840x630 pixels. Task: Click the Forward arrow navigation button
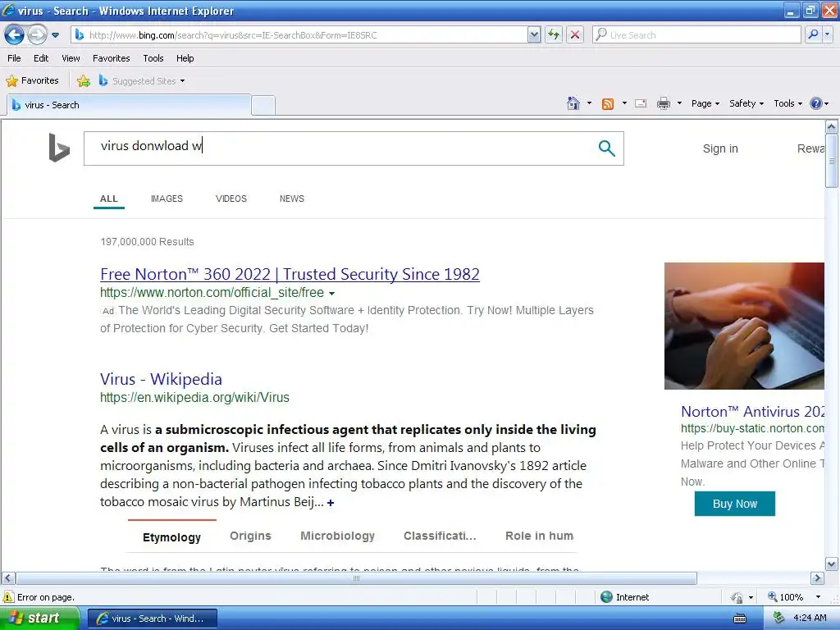37,35
